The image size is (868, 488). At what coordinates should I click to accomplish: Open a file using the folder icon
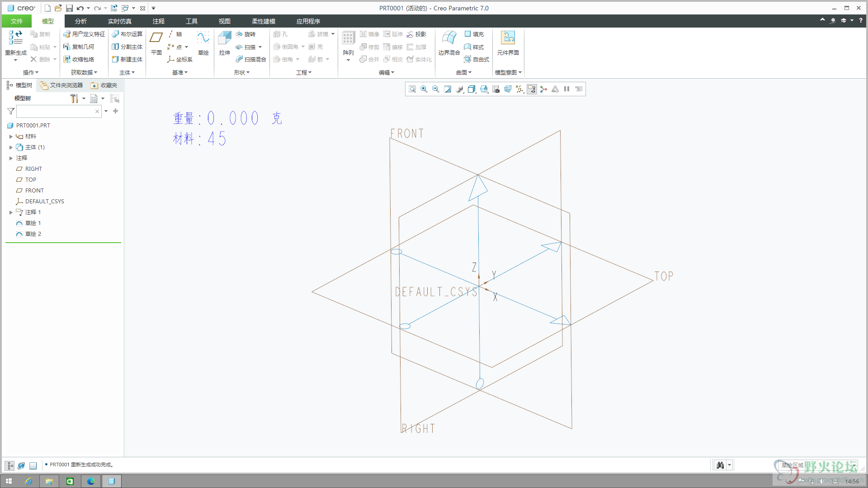[58, 8]
